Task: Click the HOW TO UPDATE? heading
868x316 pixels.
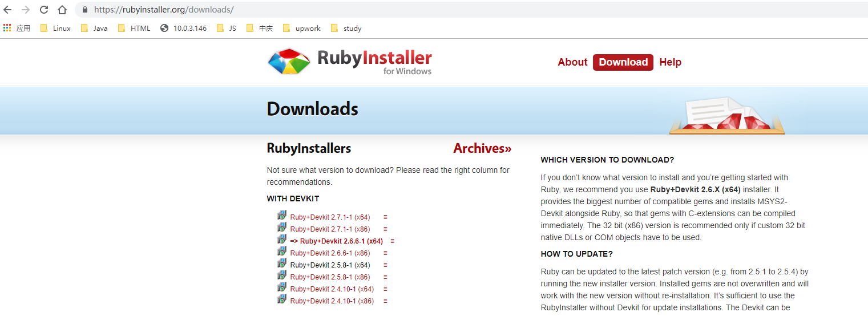Action: click(x=576, y=254)
